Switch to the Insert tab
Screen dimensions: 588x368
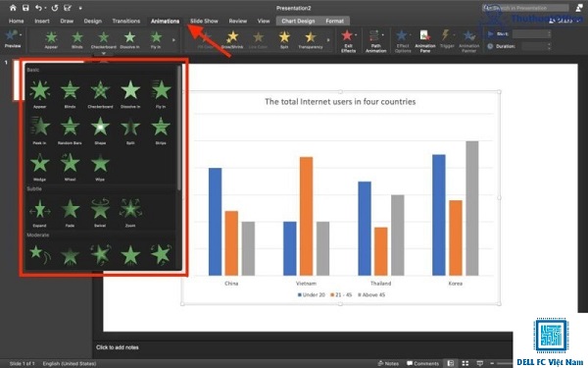(42, 21)
